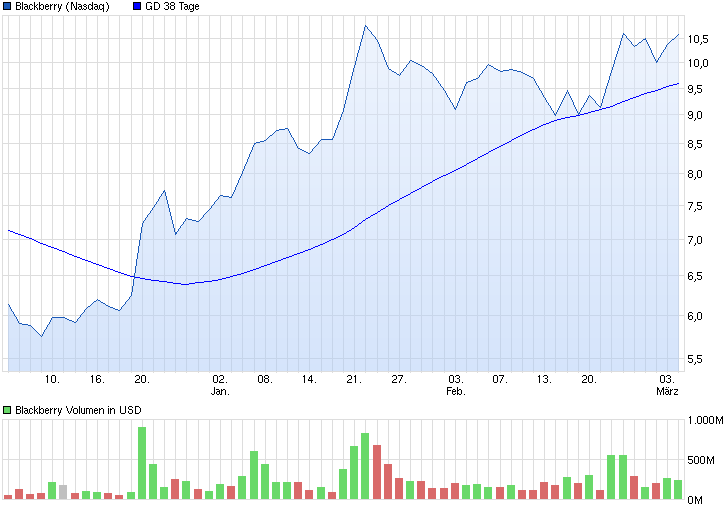The height and width of the screenshot is (508, 726).
Task: Click the 5,5 price axis label
Action: (x=699, y=358)
